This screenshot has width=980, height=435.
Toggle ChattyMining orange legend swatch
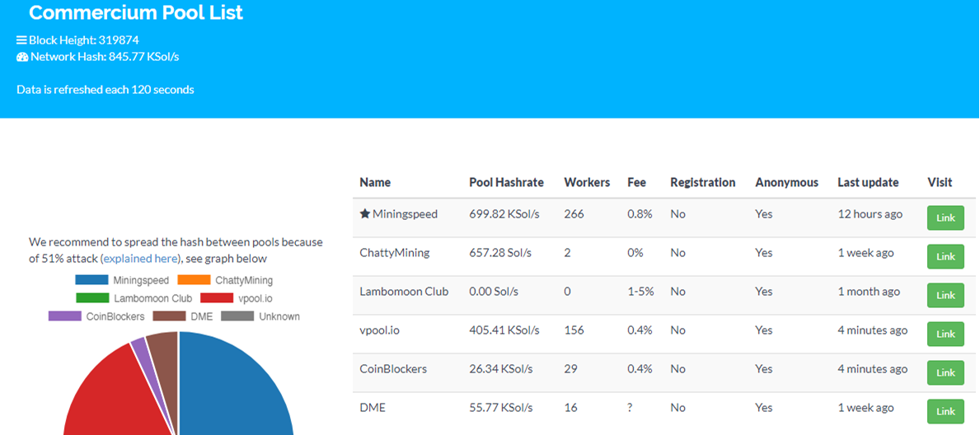194,281
